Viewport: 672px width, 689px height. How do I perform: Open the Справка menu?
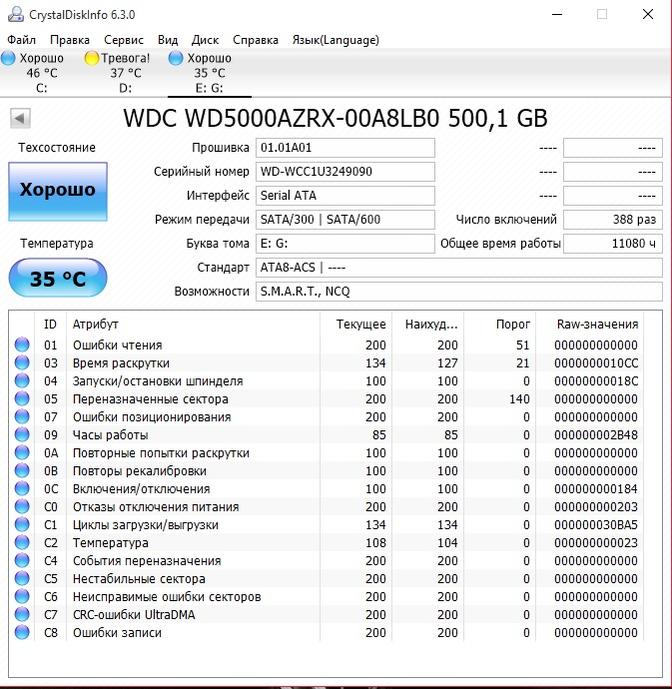coord(255,40)
